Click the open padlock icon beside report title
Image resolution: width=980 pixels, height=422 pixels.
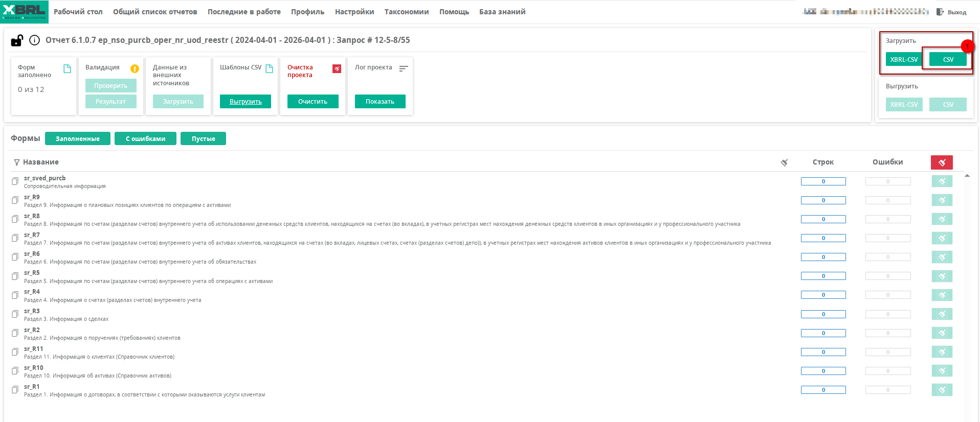tap(17, 40)
